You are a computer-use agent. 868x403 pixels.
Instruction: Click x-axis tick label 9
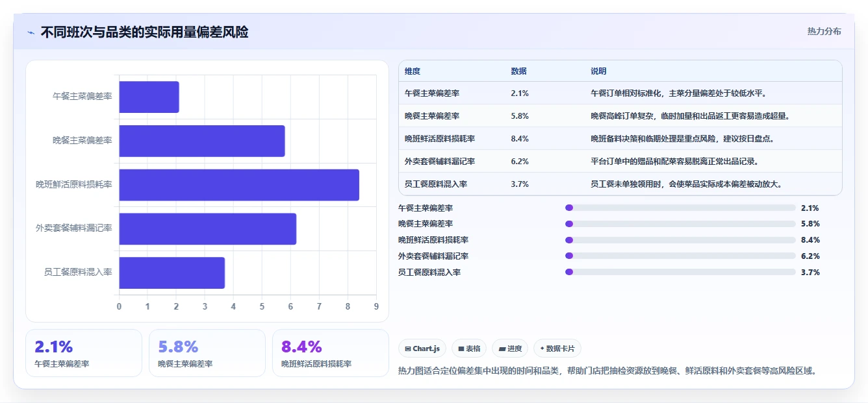(x=376, y=306)
